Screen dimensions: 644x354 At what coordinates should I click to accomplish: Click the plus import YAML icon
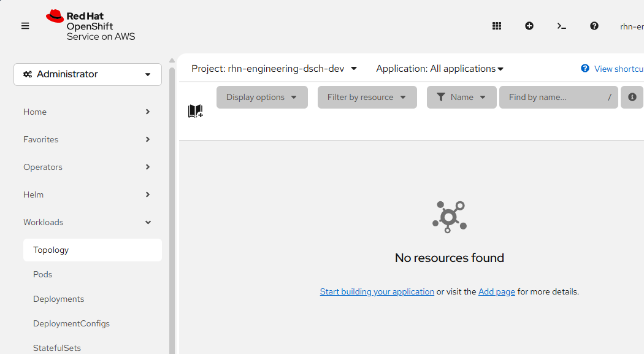click(x=529, y=26)
